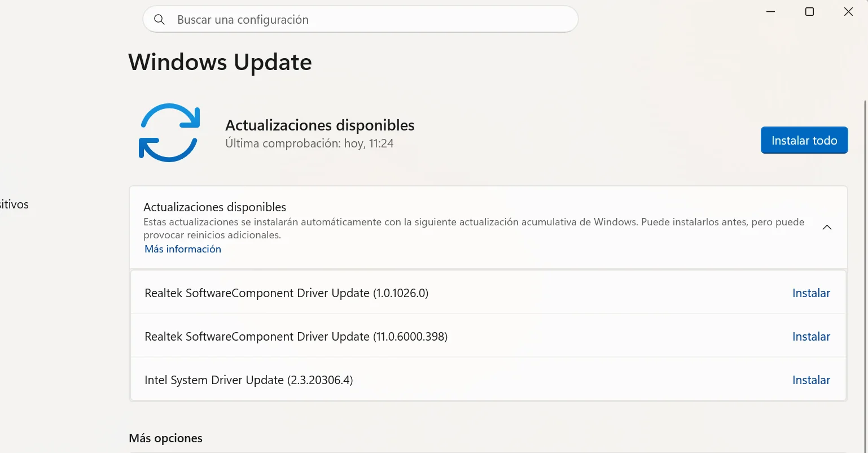Click the magnifying glass search icon

click(160, 20)
